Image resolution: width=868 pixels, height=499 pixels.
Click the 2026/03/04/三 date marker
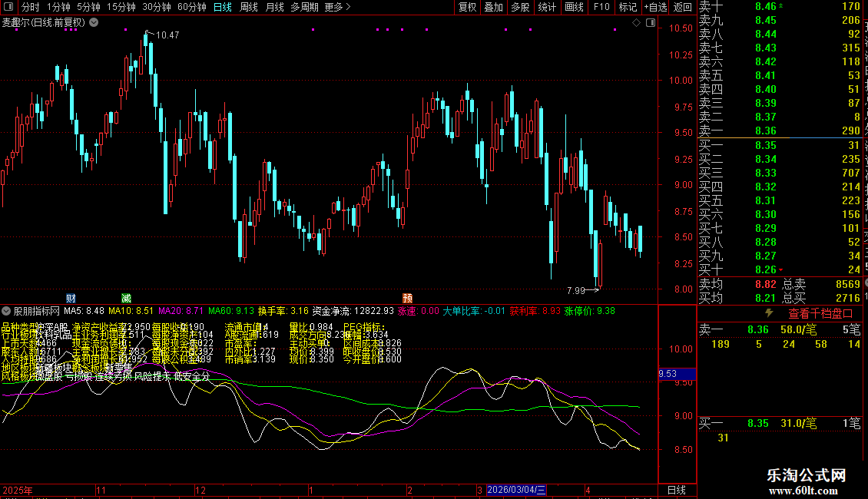(516, 490)
